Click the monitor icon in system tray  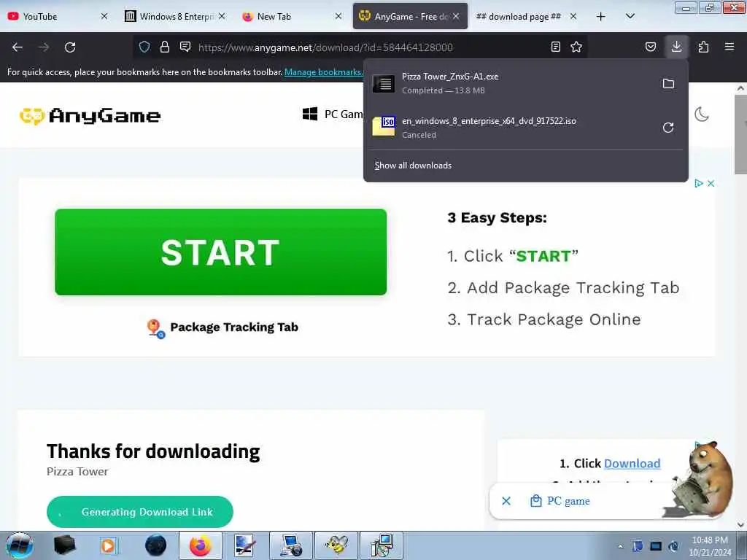tap(656, 546)
